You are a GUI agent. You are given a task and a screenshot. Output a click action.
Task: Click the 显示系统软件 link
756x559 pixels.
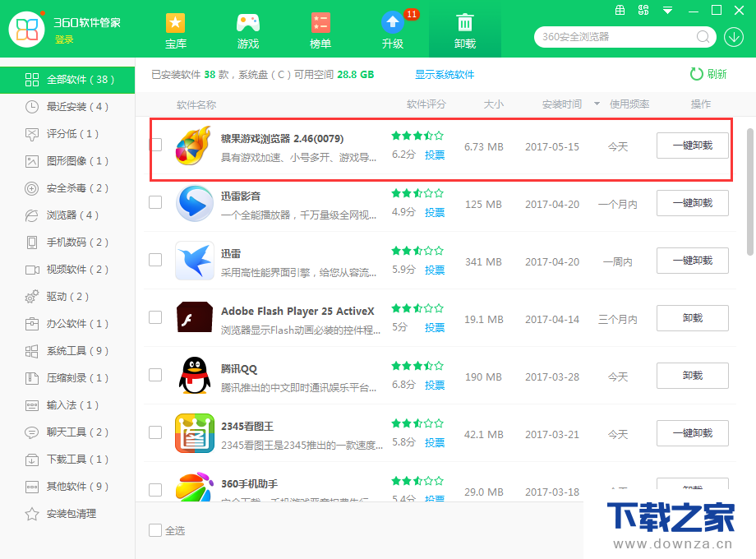[445, 74]
